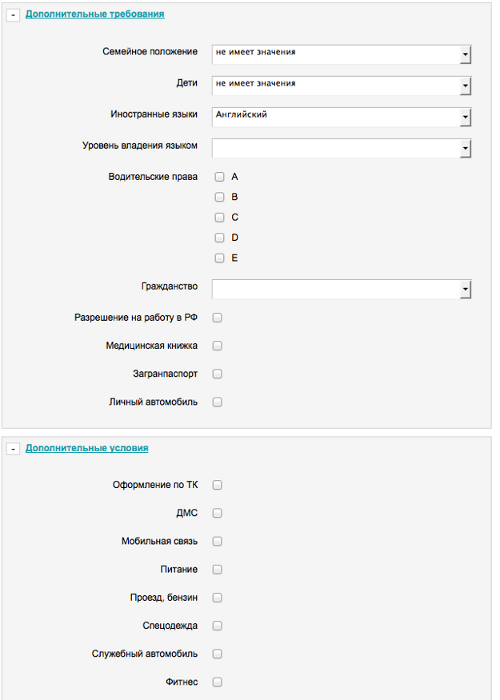Collapse the Дополнительные требования section via minus icon
The width and height of the screenshot is (500, 700).
coord(13,15)
